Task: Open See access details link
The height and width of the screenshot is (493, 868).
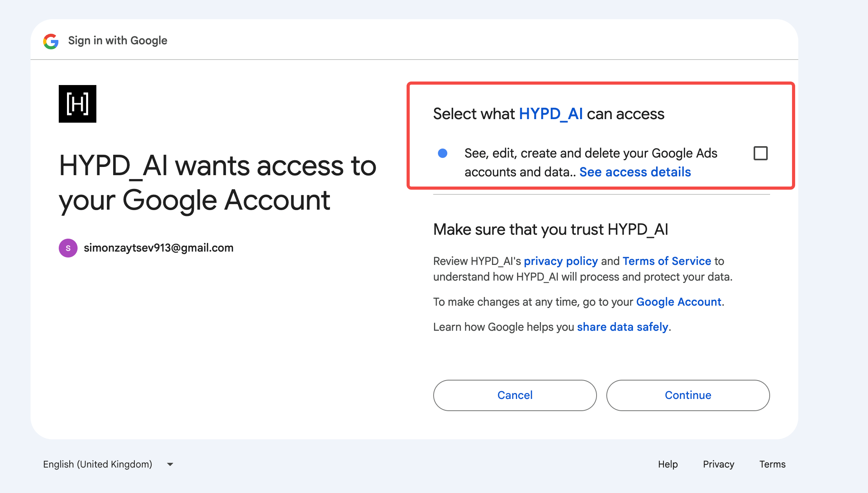Action: pos(635,172)
